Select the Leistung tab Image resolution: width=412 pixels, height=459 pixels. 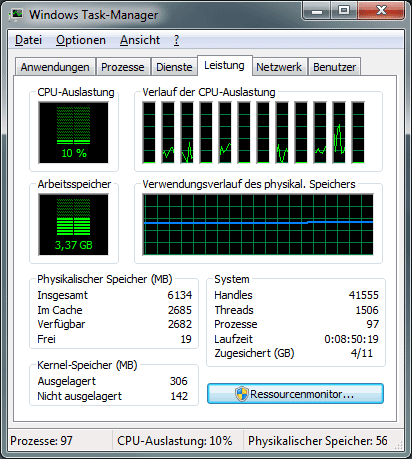pyautogui.click(x=225, y=65)
